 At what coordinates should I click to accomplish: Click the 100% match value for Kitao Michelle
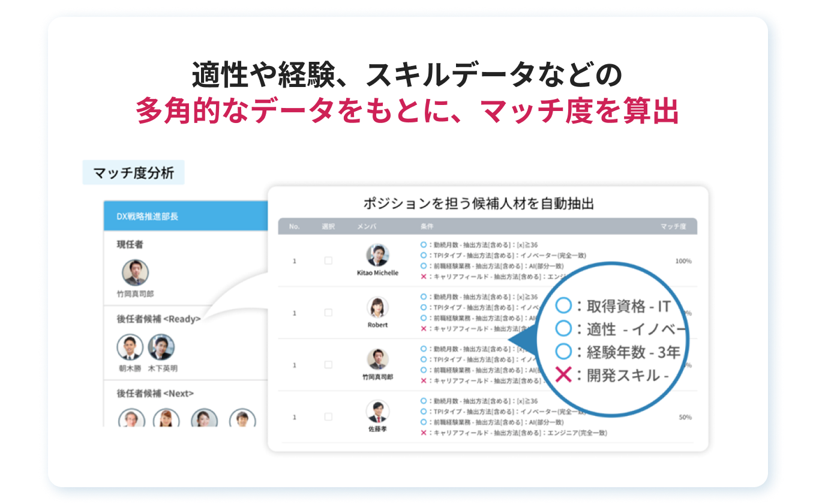pos(683,261)
